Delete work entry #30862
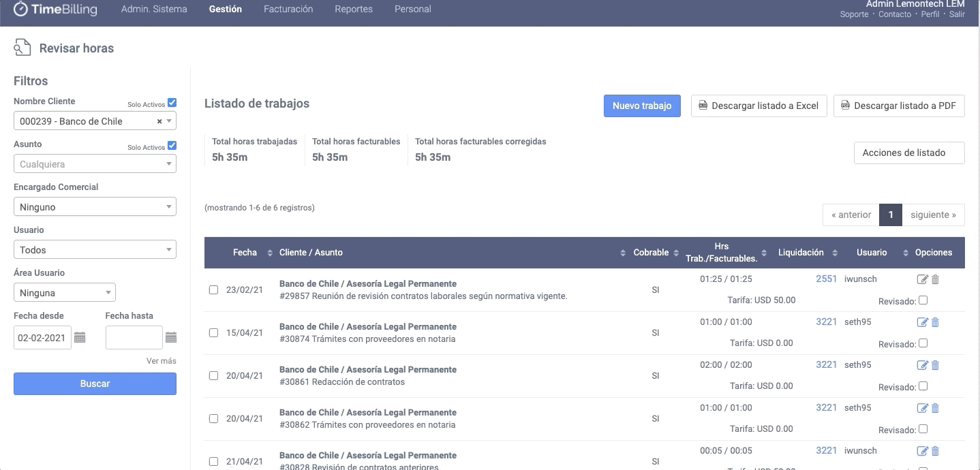 [x=935, y=408]
